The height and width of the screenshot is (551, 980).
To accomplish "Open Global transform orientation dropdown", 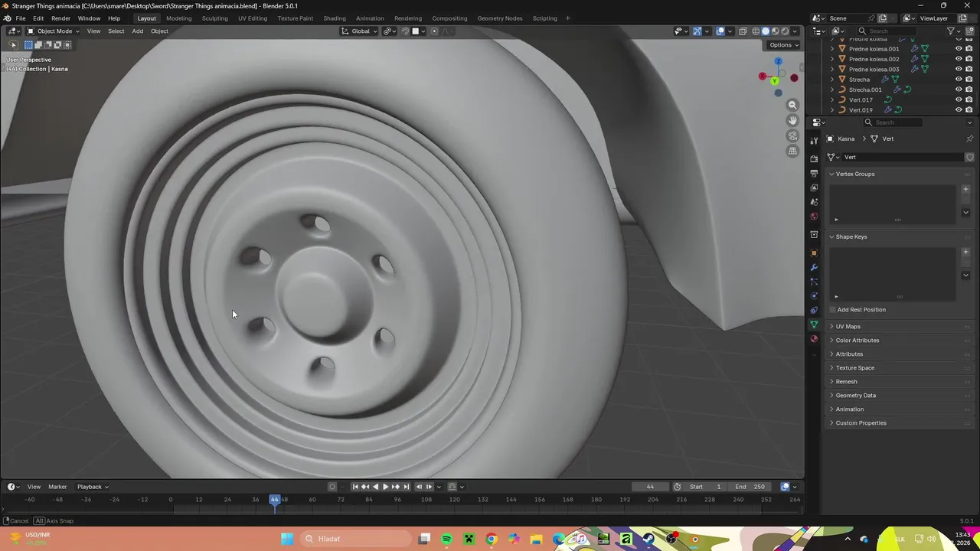I will 359,31.
